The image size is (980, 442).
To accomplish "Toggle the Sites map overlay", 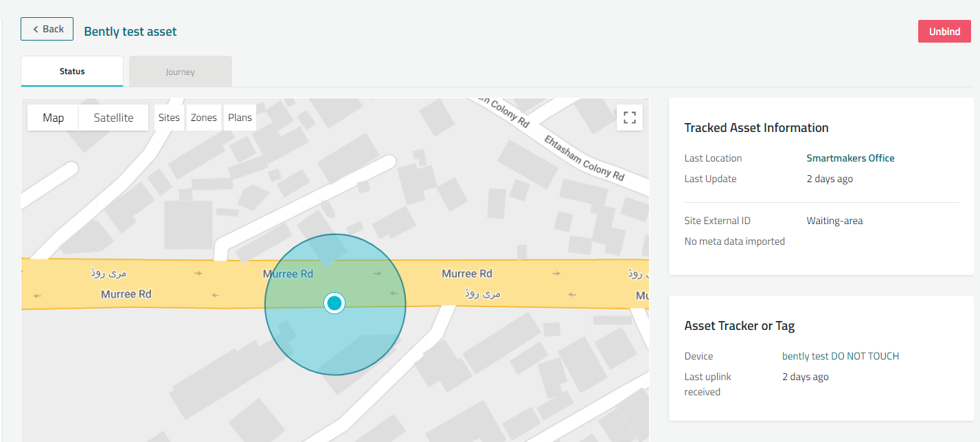I will click(169, 118).
